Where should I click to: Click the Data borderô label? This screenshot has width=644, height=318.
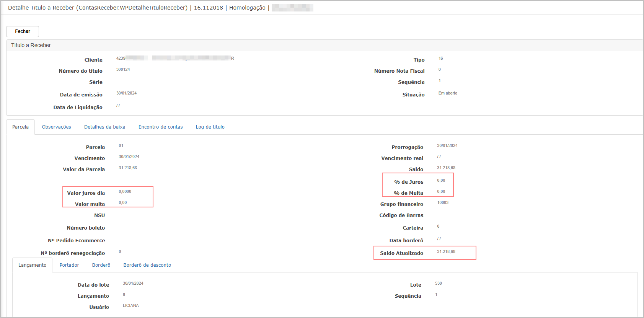coord(406,241)
